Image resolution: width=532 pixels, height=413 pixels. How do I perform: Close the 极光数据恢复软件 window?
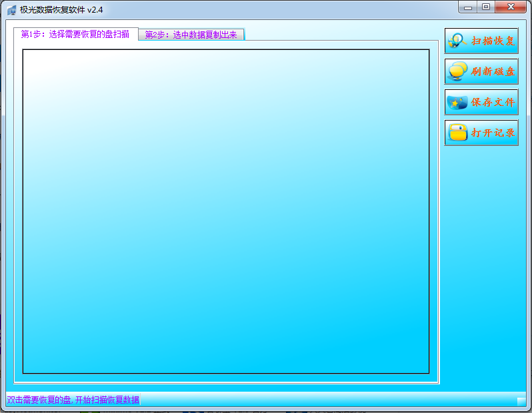(511, 7)
